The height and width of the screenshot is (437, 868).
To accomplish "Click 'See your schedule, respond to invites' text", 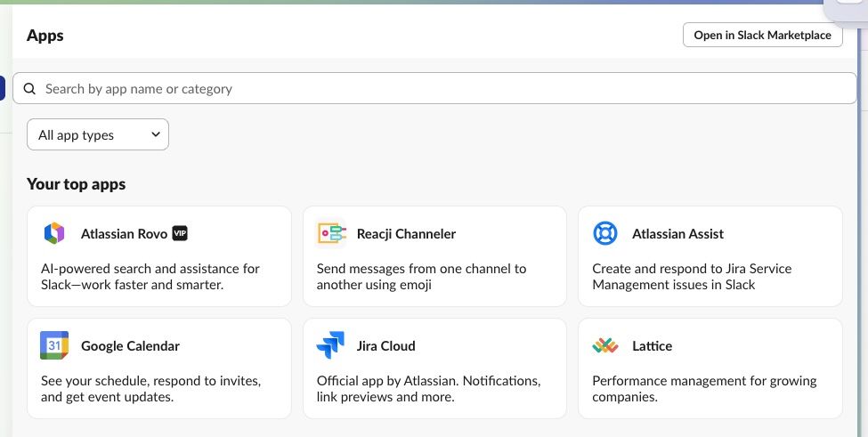I will pyautogui.click(x=150, y=389).
